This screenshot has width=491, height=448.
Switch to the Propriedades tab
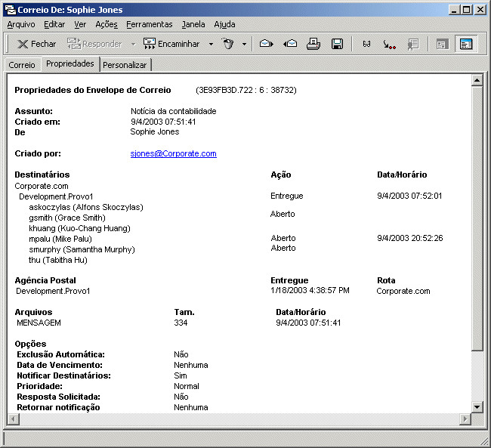click(x=70, y=63)
